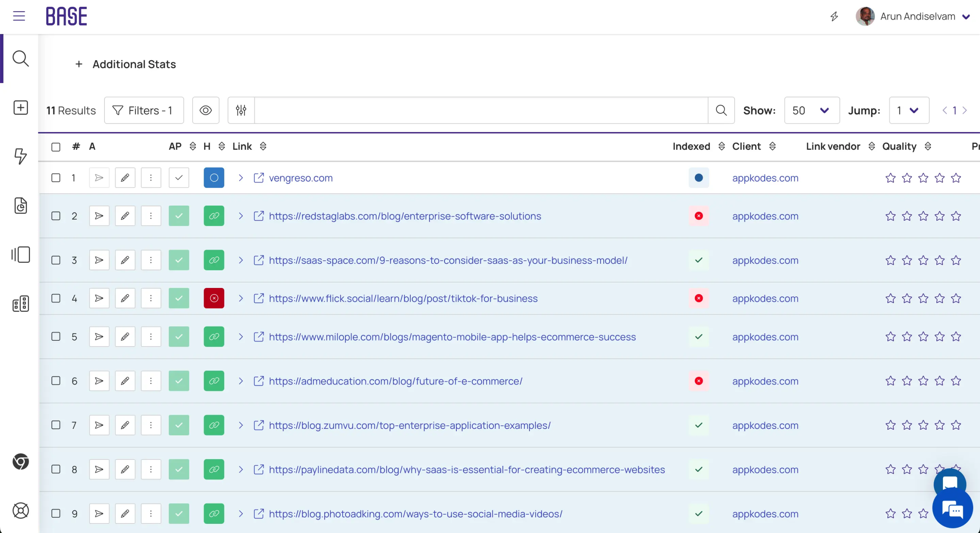The height and width of the screenshot is (533, 980).
Task: Click appkodes.com client on row 4
Action: 765,299
